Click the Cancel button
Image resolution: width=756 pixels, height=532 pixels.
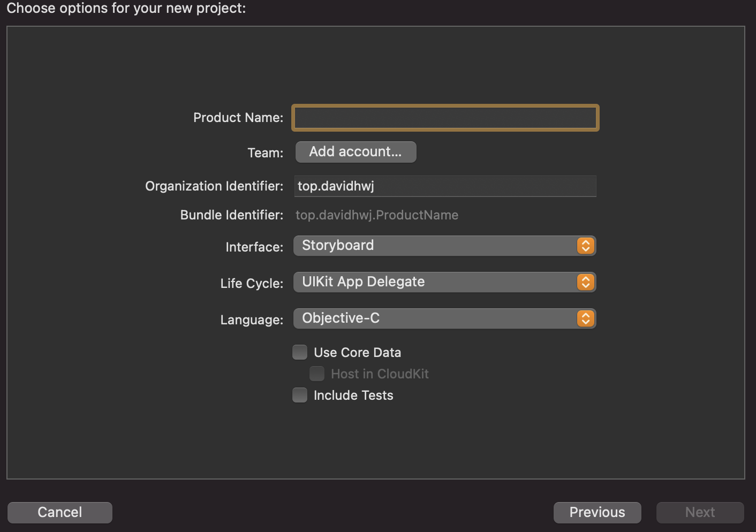[x=60, y=512]
